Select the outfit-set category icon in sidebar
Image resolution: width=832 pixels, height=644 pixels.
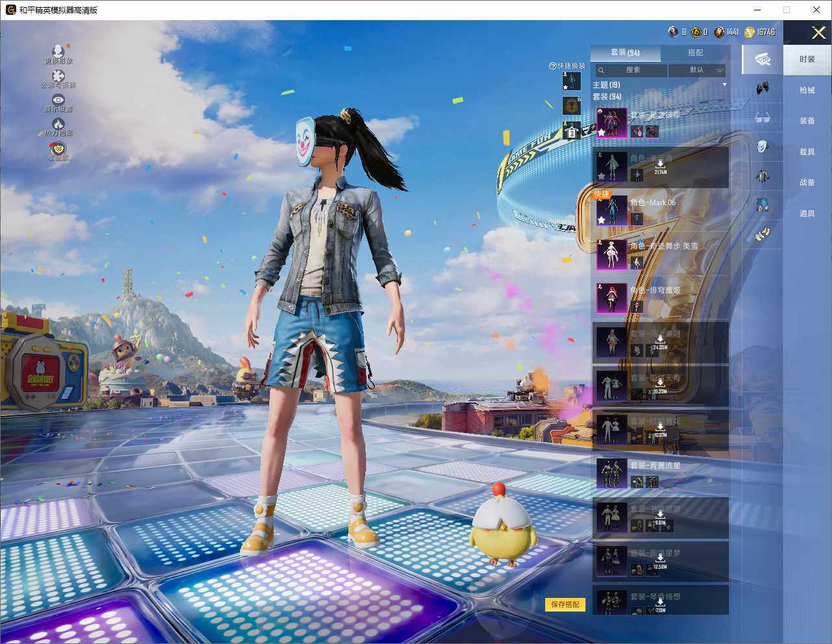click(x=763, y=59)
